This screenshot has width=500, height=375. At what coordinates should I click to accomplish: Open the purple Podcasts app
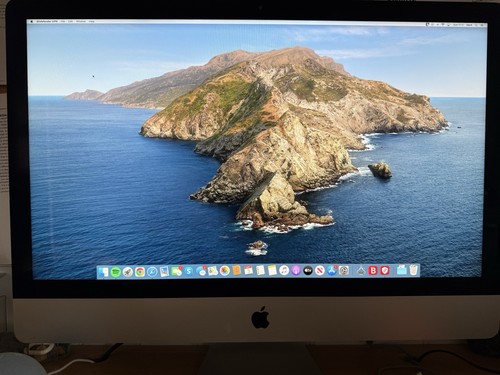coord(296,270)
